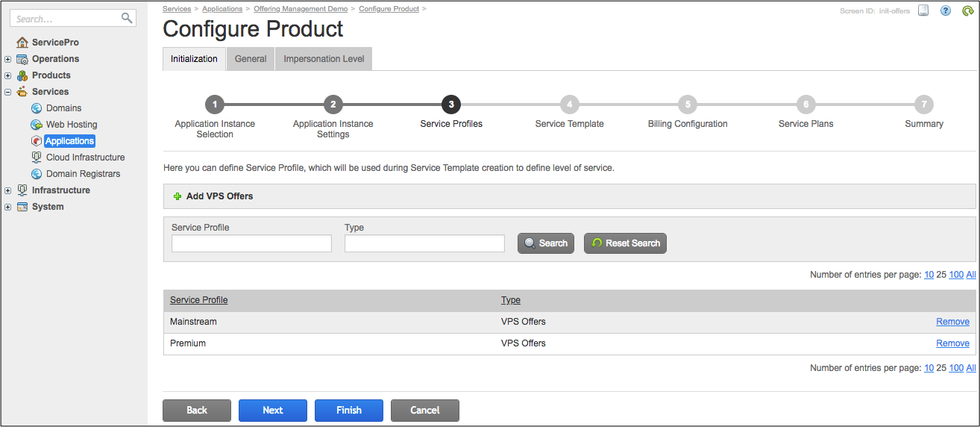Go to wizard step 2 circle
The image size is (980, 427).
tap(333, 105)
